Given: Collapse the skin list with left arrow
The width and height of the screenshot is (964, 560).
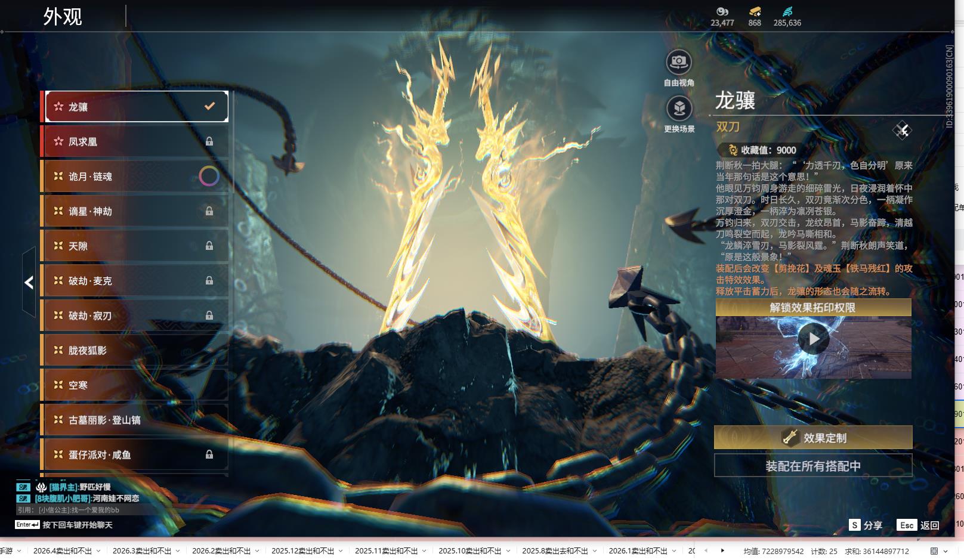Looking at the screenshot, I should 29,283.
